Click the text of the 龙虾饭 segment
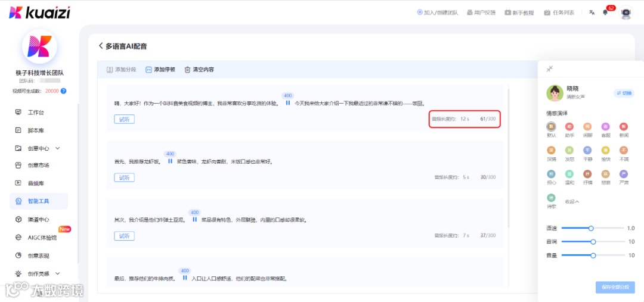Screen dimensions: 644x302 point(194,161)
